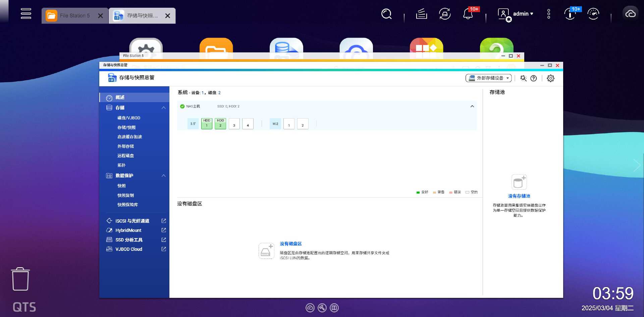644x317 pixels.
Task: Click the external-link icon beside VJBOD Cloud
Action: [x=164, y=249]
